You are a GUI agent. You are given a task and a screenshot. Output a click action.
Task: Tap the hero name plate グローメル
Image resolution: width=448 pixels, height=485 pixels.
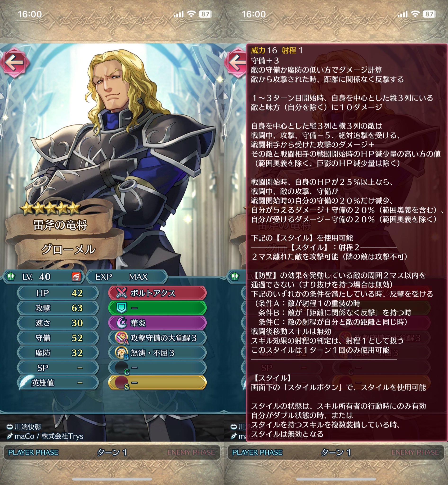[68, 249]
